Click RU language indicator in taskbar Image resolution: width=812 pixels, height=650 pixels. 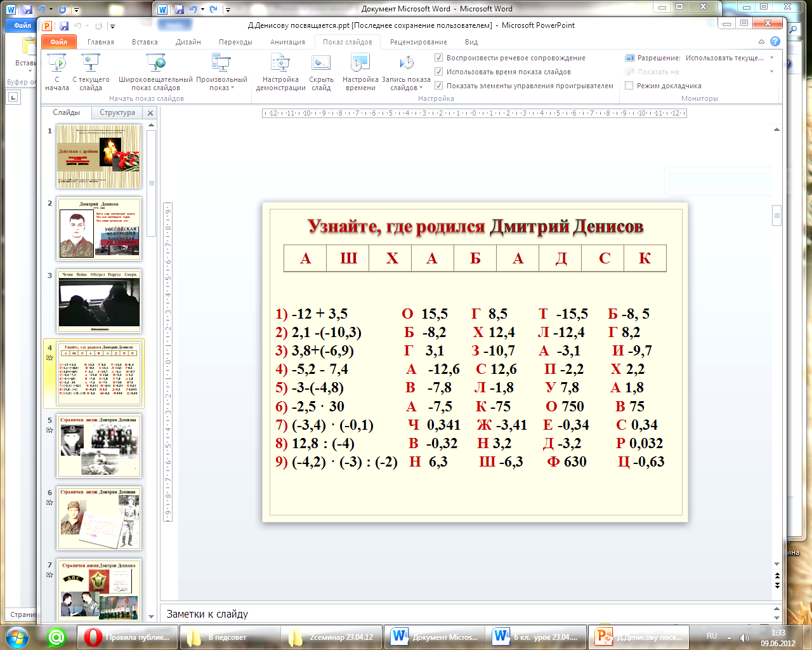(712, 636)
